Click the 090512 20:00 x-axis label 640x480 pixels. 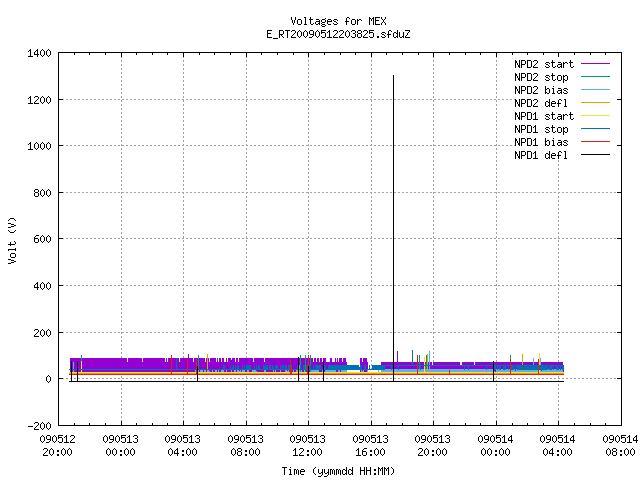pos(58,446)
